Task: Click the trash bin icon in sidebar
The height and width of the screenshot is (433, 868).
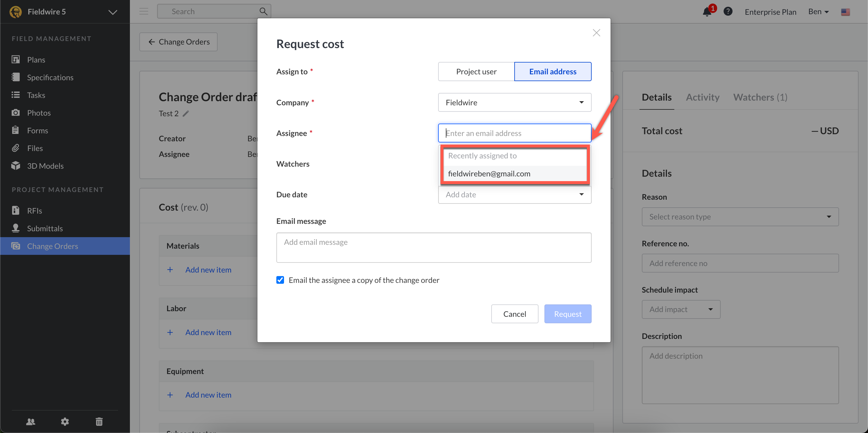Action: click(99, 421)
